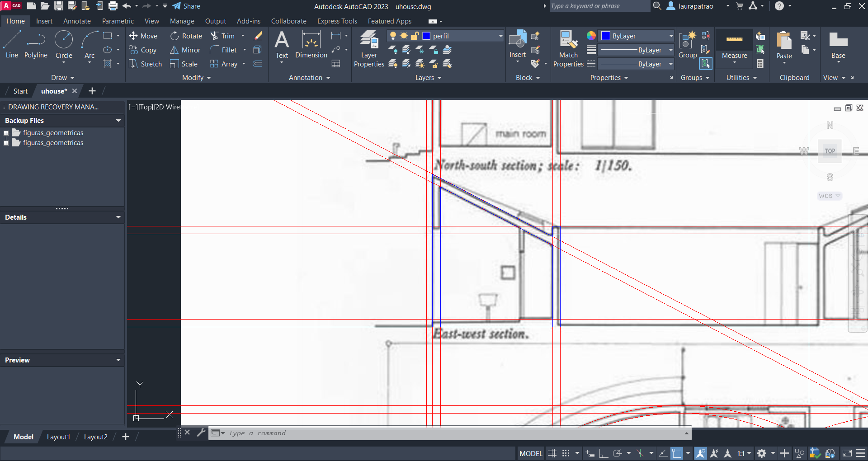Add a new layout tab
The height and width of the screenshot is (461, 868).
126,437
